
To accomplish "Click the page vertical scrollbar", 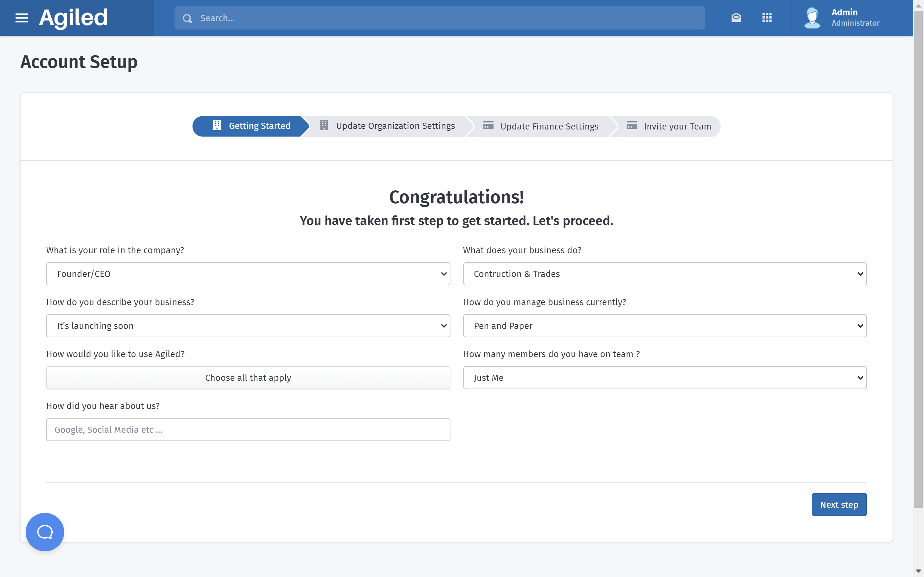I will [x=918, y=260].
